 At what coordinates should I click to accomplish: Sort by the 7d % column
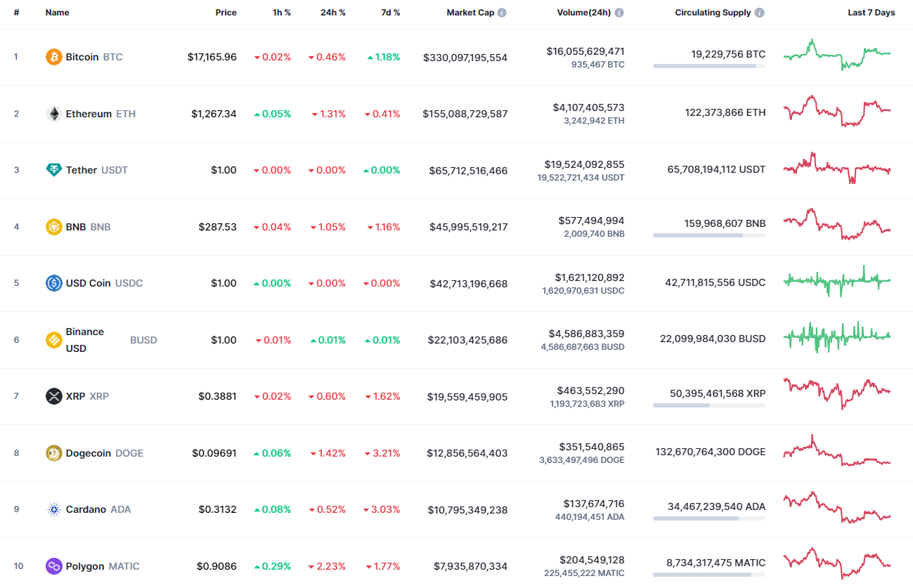tap(390, 12)
